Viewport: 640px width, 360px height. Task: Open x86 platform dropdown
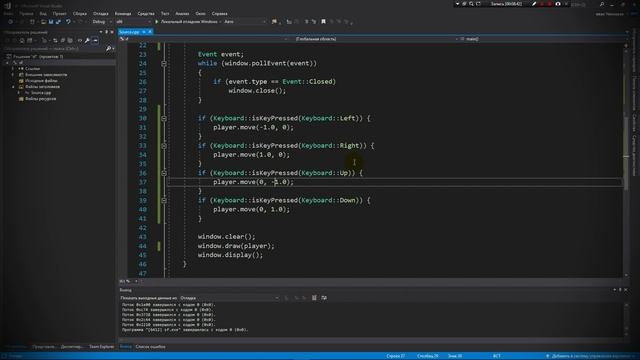point(133,22)
